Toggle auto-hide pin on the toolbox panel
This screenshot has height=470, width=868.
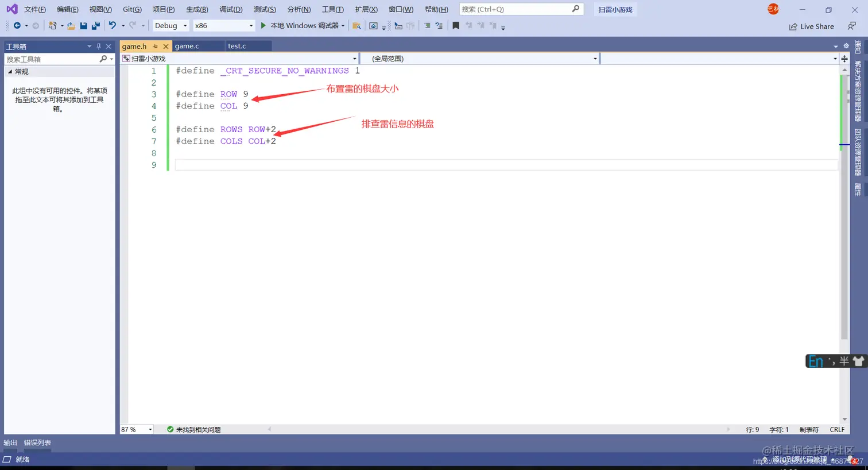point(99,46)
